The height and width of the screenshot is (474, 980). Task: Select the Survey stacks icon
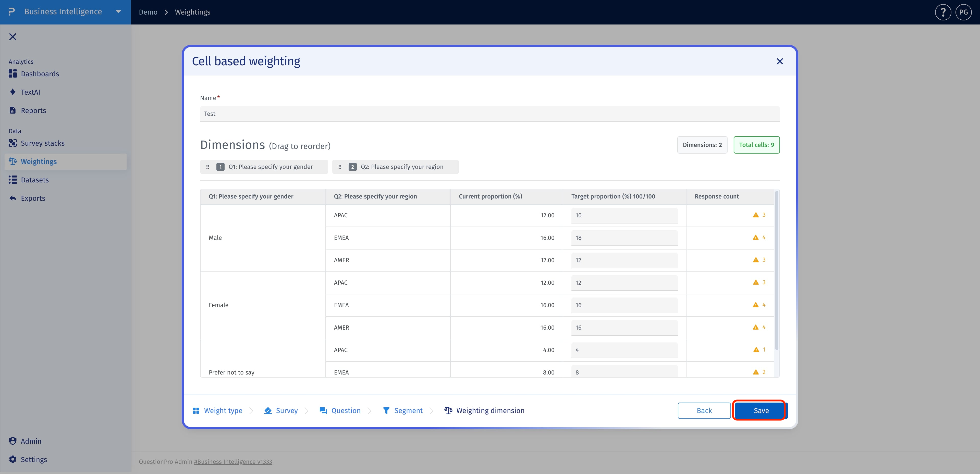pyautogui.click(x=13, y=143)
